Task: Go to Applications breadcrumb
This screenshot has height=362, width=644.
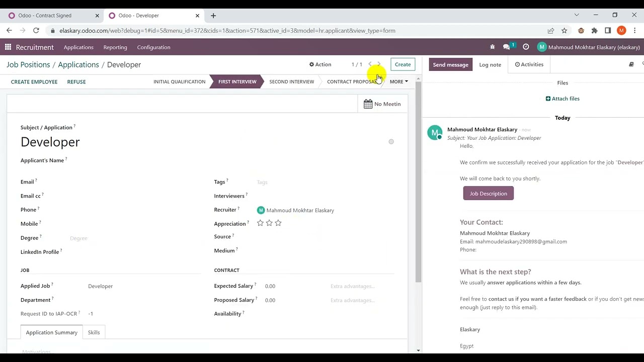Action: (78, 64)
